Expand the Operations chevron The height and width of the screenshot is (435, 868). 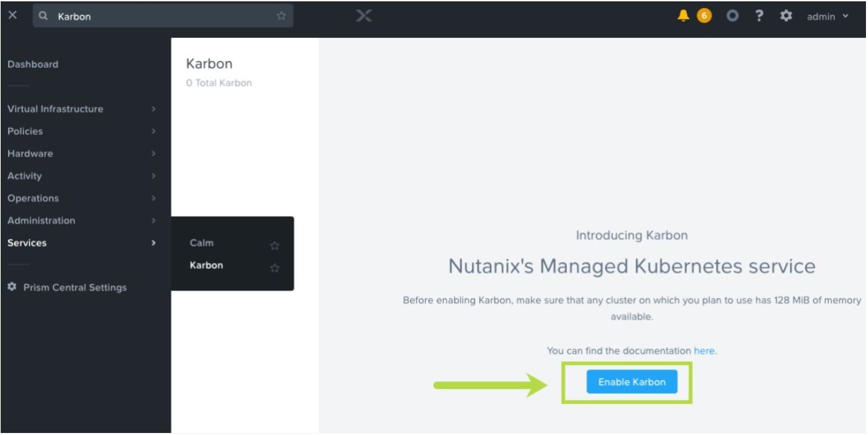(154, 199)
